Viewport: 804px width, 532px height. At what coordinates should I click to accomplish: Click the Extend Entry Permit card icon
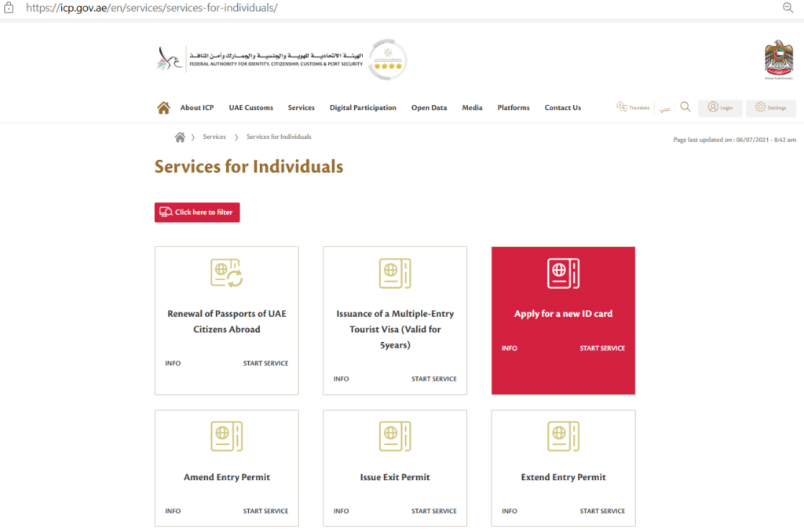pyautogui.click(x=563, y=436)
